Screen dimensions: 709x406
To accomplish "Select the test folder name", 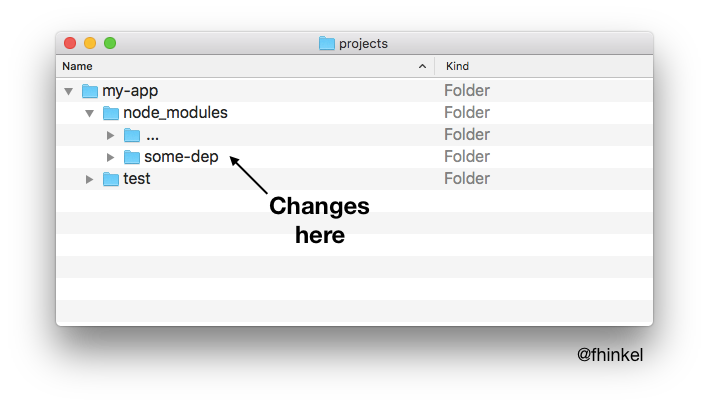I will click(137, 179).
